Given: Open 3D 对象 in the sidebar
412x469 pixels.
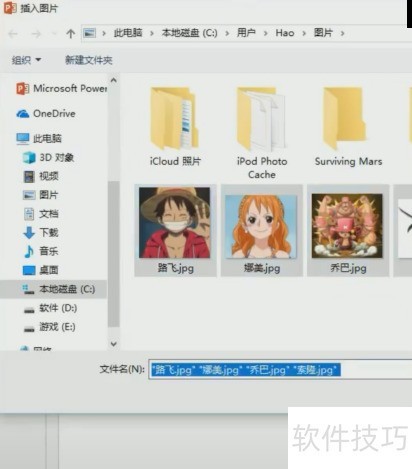Looking at the screenshot, I should click(x=57, y=157).
